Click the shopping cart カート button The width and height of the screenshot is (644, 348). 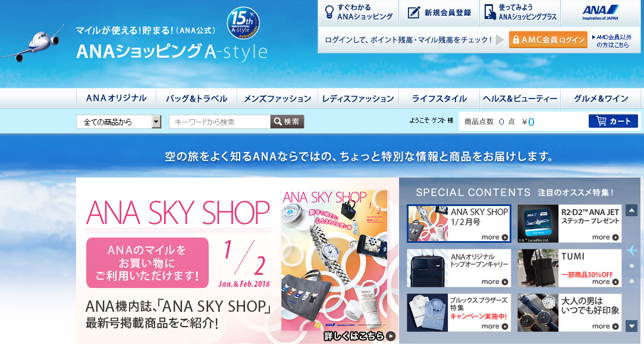613,121
